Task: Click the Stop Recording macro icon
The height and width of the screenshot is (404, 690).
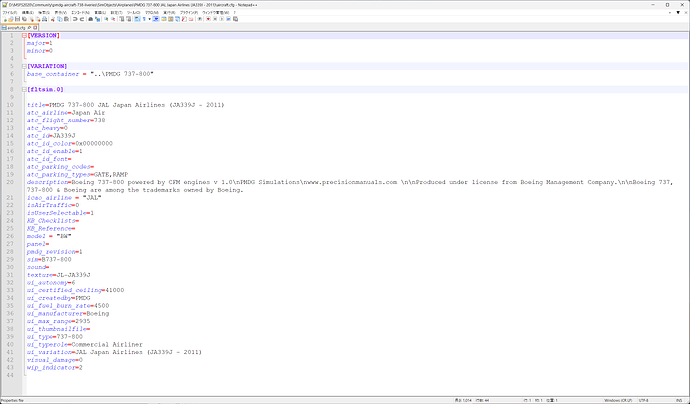Action: [x=215, y=19]
